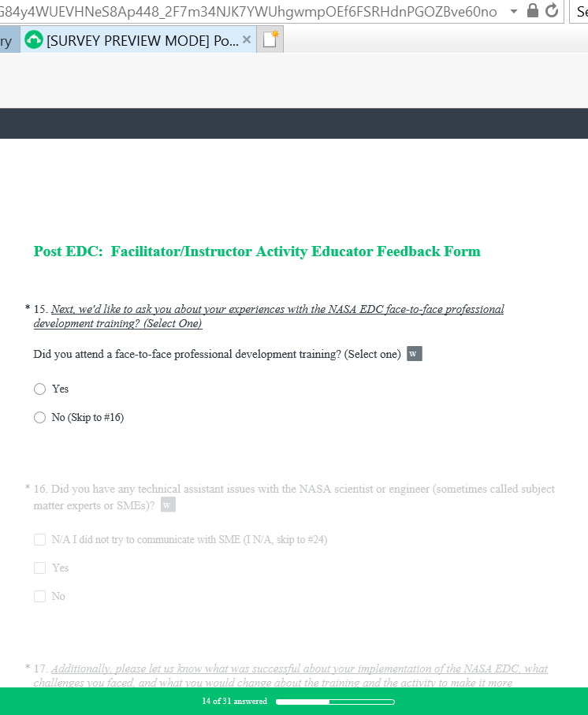Click the 14 of 31 answered label
The image size is (588, 715).
[234, 702]
